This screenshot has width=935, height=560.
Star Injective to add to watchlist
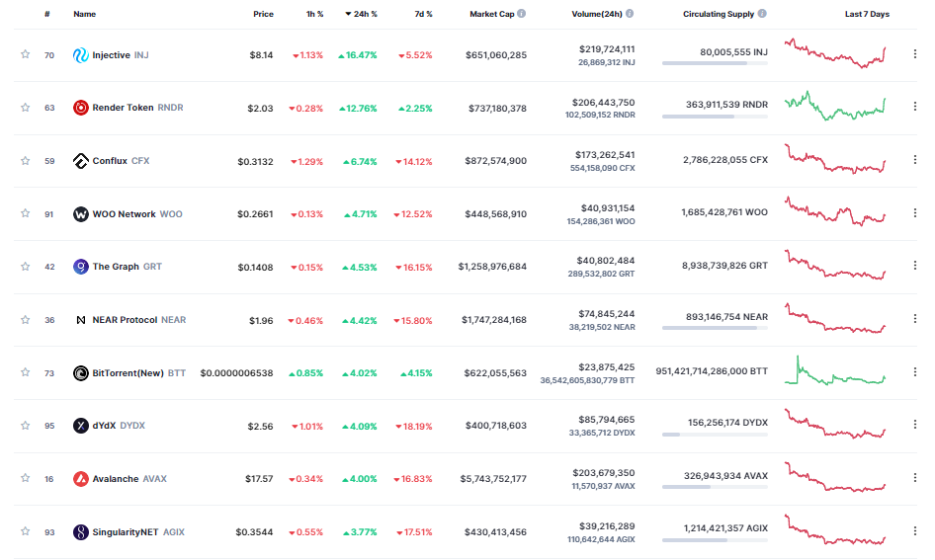pos(25,54)
